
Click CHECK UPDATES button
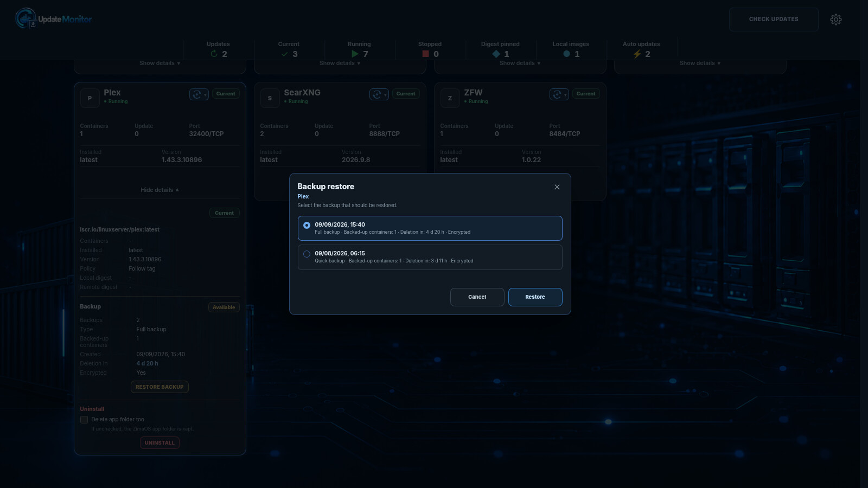point(774,20)
